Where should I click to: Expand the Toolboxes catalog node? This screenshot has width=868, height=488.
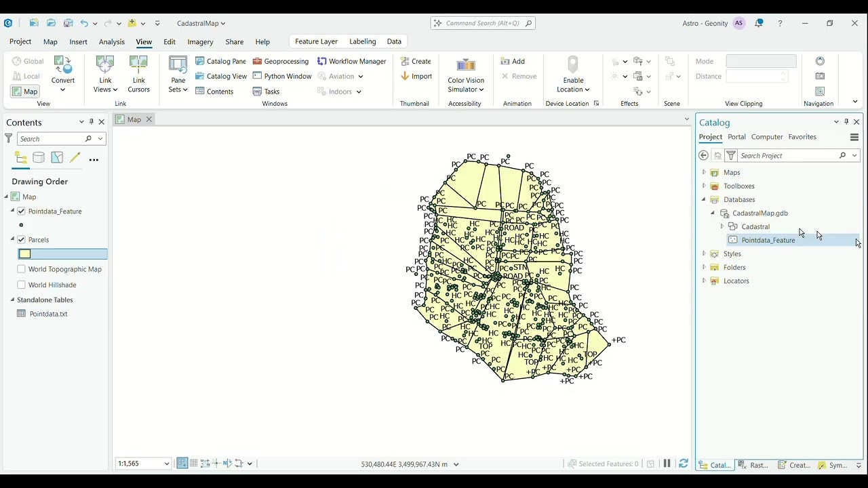point(704,186)
